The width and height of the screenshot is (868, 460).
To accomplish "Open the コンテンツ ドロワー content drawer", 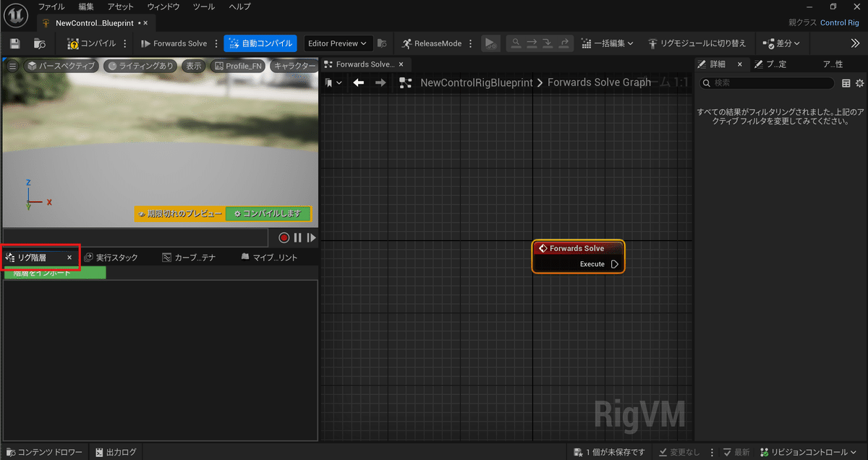I will click(x=46, y=452).
